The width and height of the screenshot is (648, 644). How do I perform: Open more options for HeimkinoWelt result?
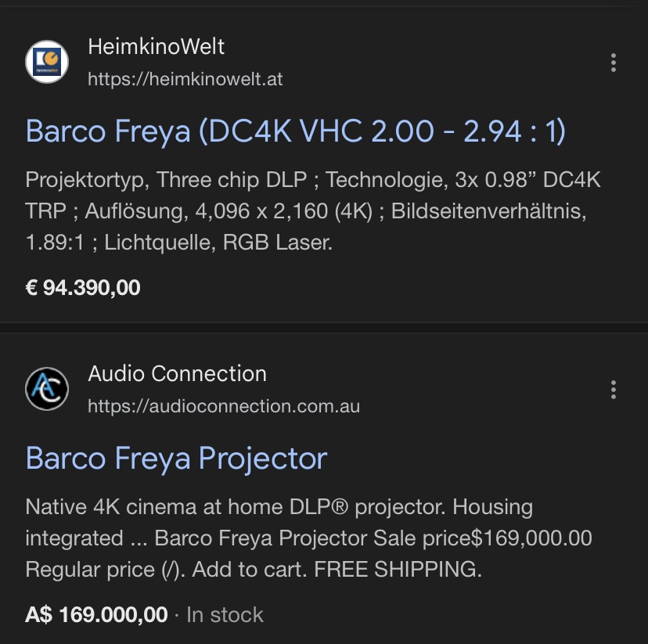[x=614, y=63]
